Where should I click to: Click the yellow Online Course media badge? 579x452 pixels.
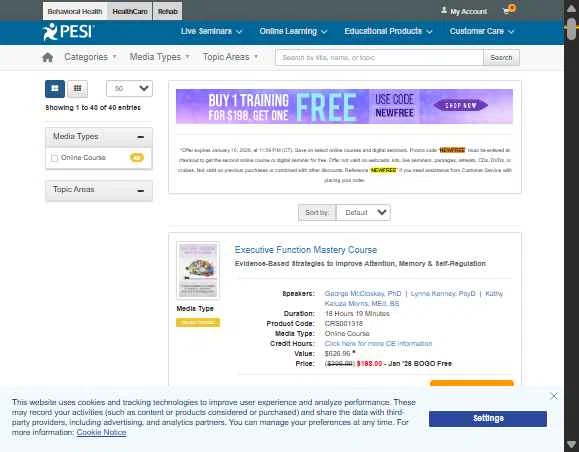point(198,323)
